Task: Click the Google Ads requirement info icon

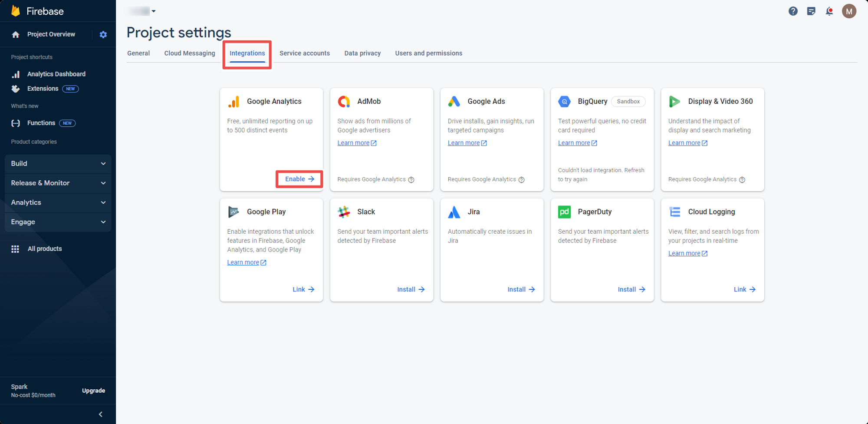Action: tap(522, 180)
